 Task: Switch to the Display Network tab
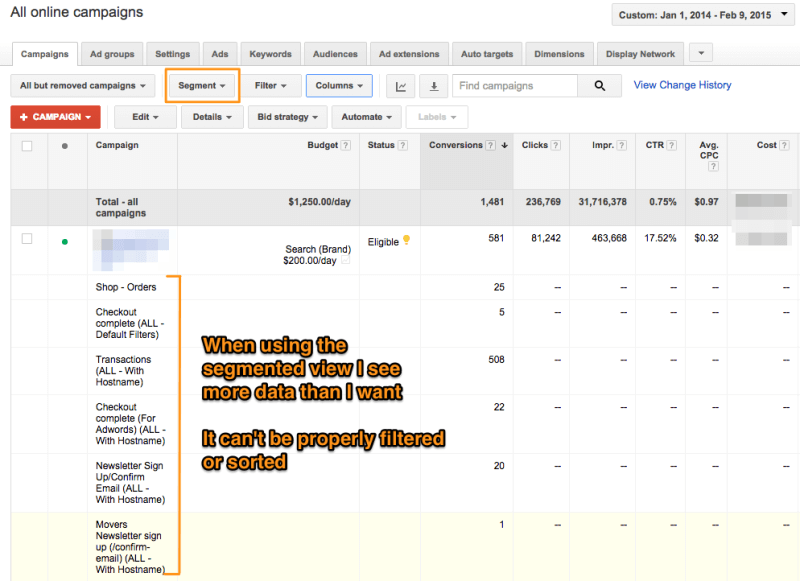click(640, 54)
